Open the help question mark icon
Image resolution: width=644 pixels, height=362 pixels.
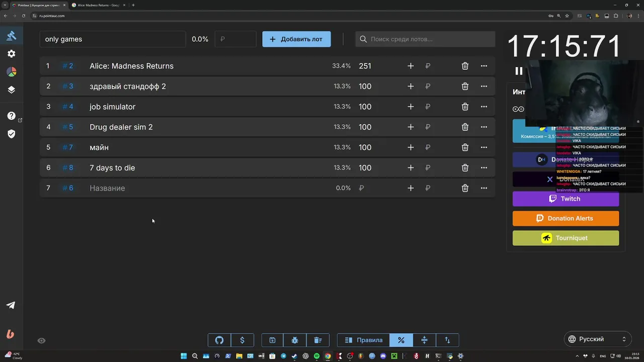click(11, 116)
